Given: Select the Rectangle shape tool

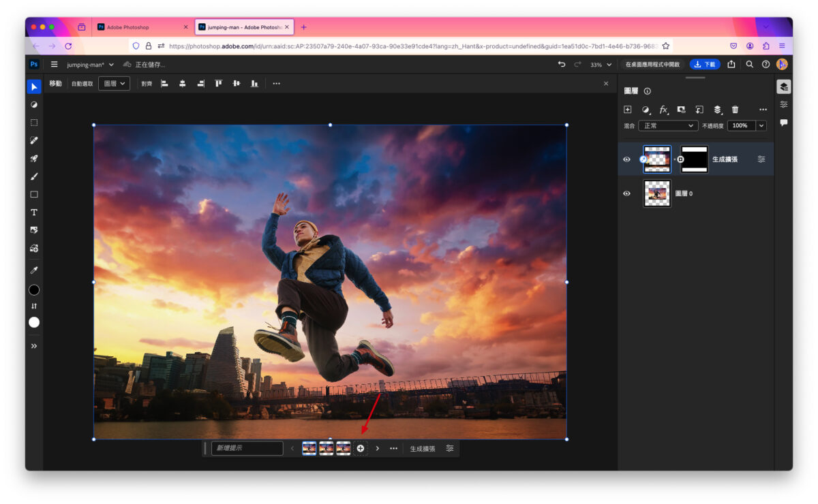Looking at the screenshot, I should [x=34, y=194].
